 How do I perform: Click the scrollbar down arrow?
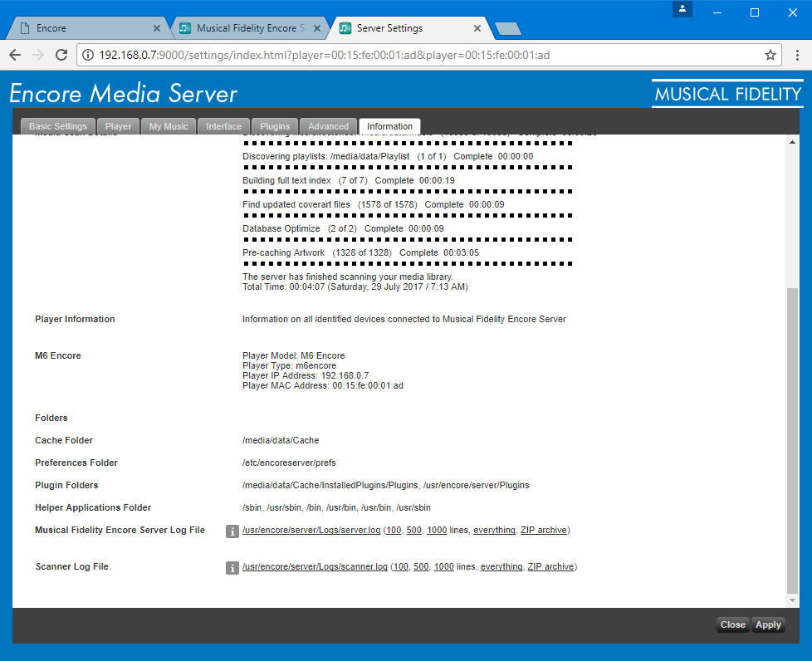click(x=792, y=600)
